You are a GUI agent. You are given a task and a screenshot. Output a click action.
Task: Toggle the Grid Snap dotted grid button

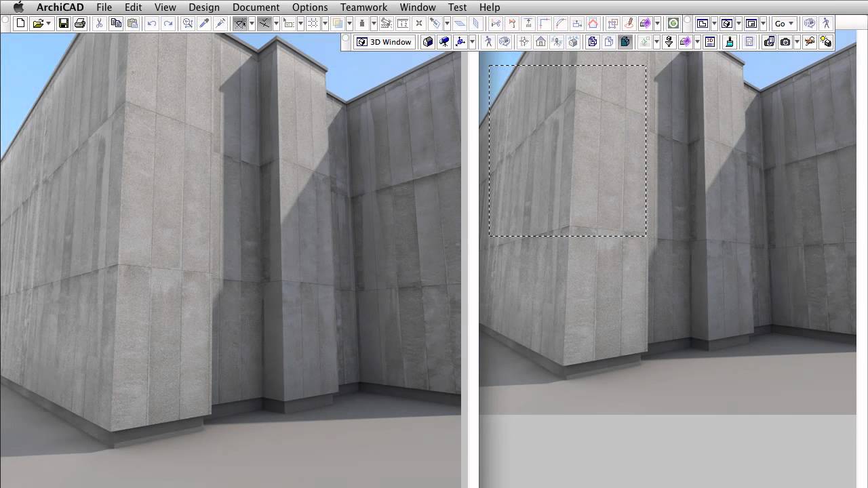pyautogui.click(x=313, y=24)
